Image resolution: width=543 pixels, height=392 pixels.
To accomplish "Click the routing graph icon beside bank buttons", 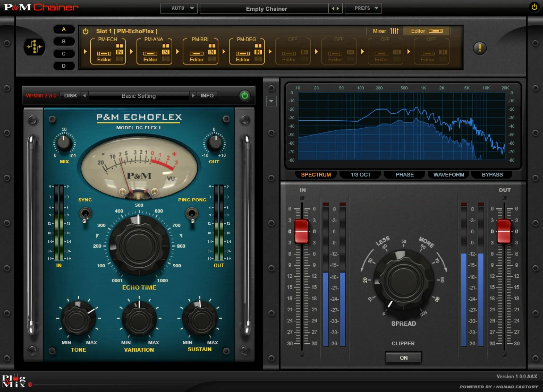I will click(x=35, y=47).
